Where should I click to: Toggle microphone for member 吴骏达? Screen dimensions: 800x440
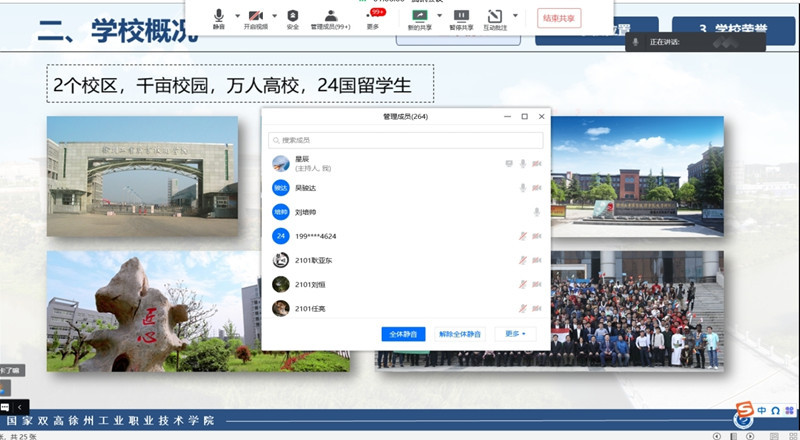[522, 188]
